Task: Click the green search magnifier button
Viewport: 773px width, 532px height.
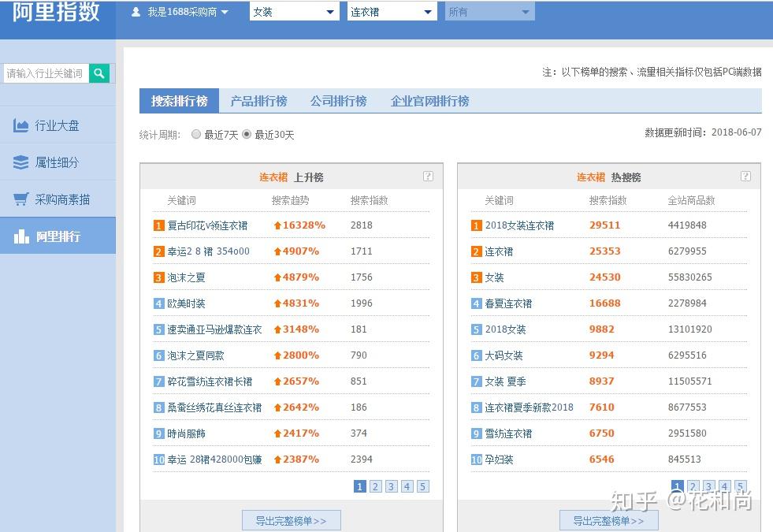Action: click(x=99, y=73)
